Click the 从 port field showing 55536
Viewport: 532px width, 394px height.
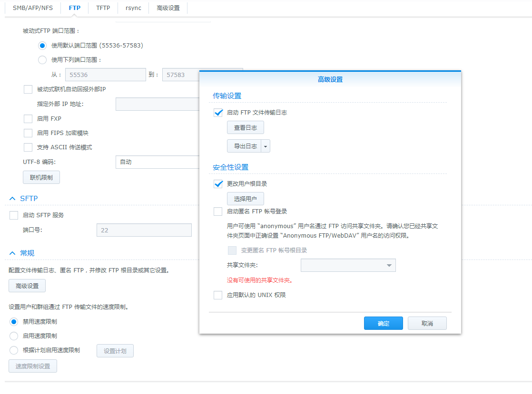coord(106,75)
